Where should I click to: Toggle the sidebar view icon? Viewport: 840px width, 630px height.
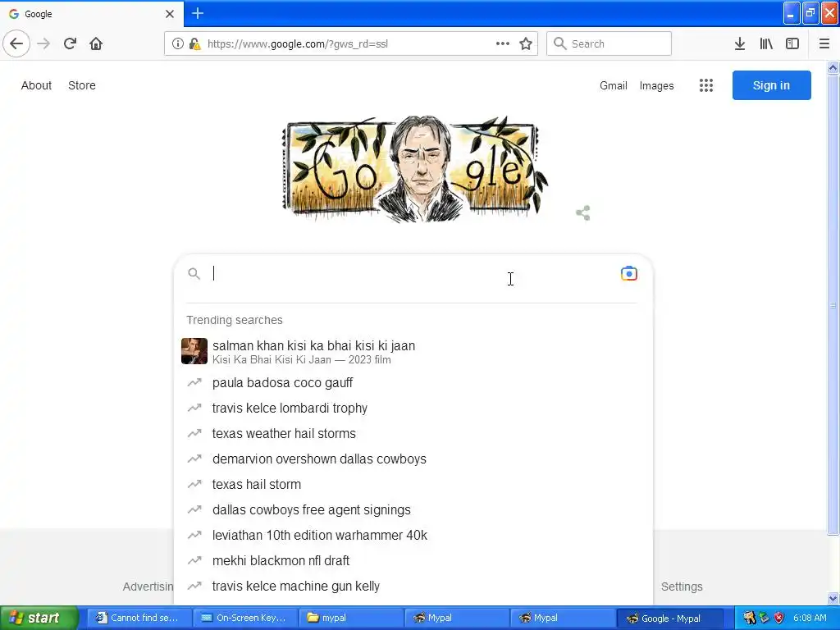click(792, 43)
